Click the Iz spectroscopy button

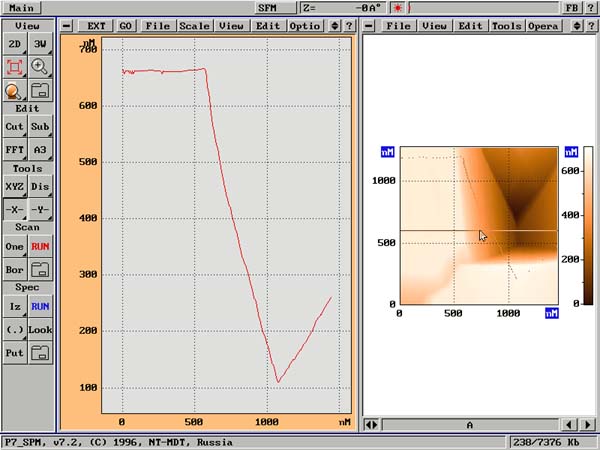(x=14, y=306)
